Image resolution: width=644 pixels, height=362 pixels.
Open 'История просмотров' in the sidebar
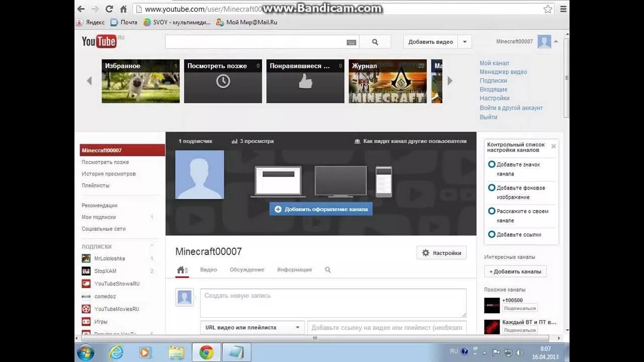[x=109, y=174]
